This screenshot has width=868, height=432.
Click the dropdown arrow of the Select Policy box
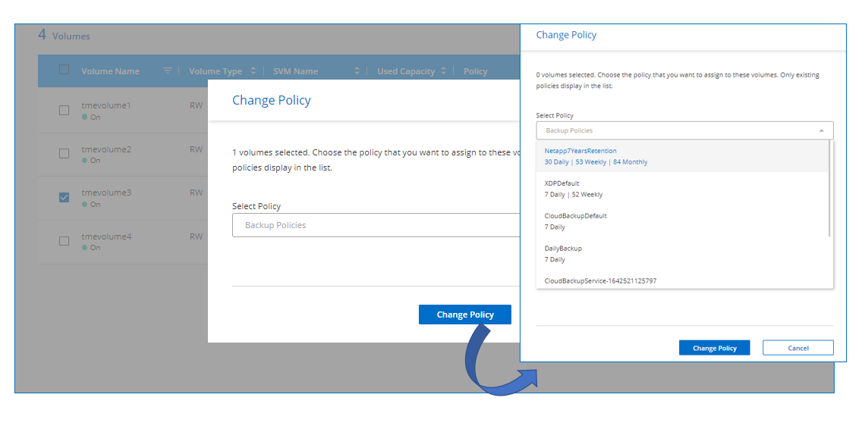pos(822,130)
